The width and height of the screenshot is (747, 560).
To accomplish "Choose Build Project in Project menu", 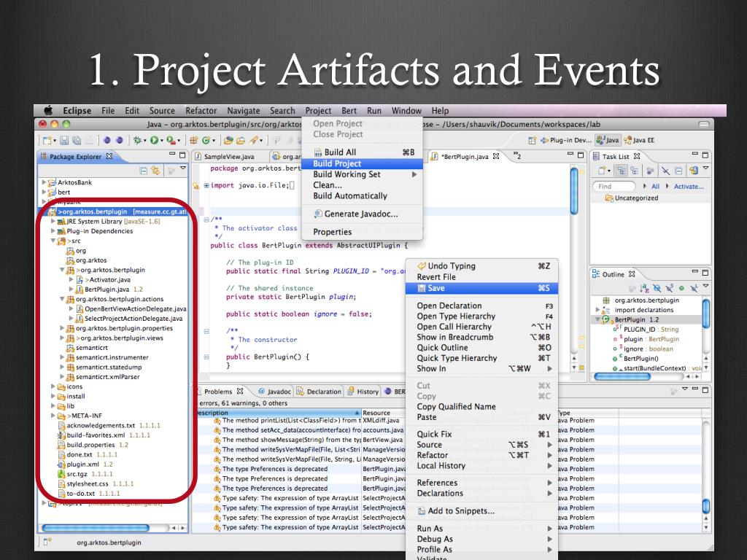I will 362,163.
